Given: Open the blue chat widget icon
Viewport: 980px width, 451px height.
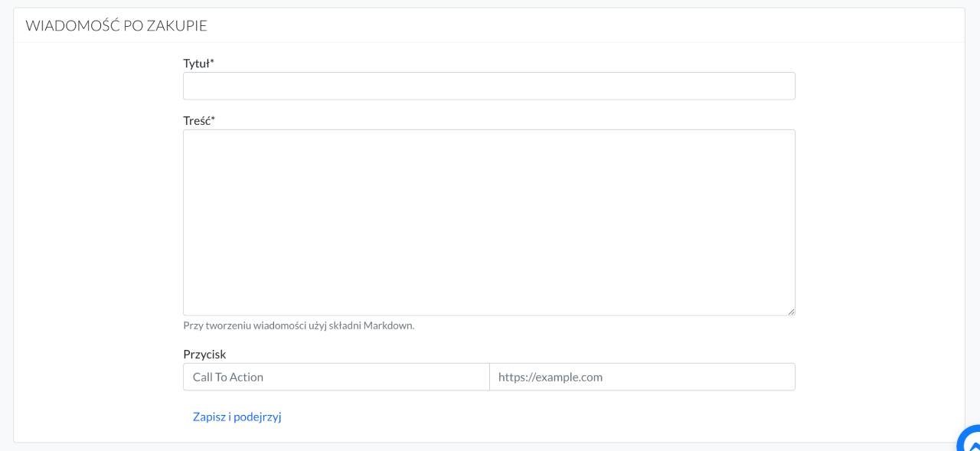Looking at the screenshot, I should point(969,440).
